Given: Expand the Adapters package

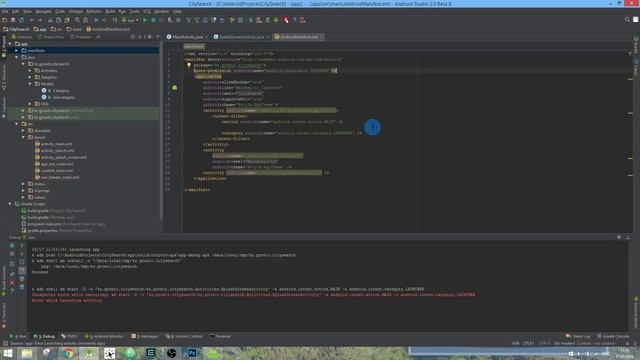Looking at the screenshot, I should (x=30, y=77).
